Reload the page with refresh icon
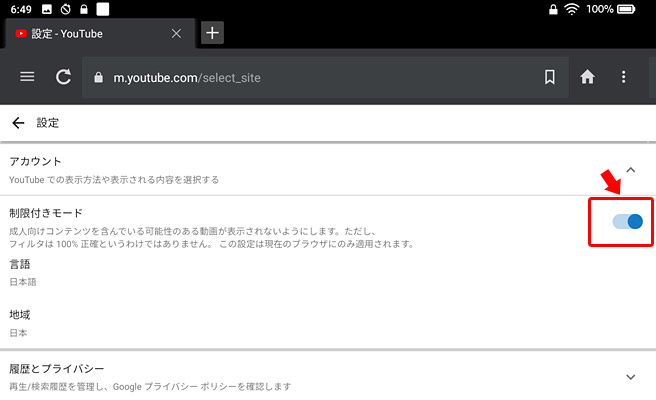The height and width of the screenshot is (400, 656). (x=64, y=77)
